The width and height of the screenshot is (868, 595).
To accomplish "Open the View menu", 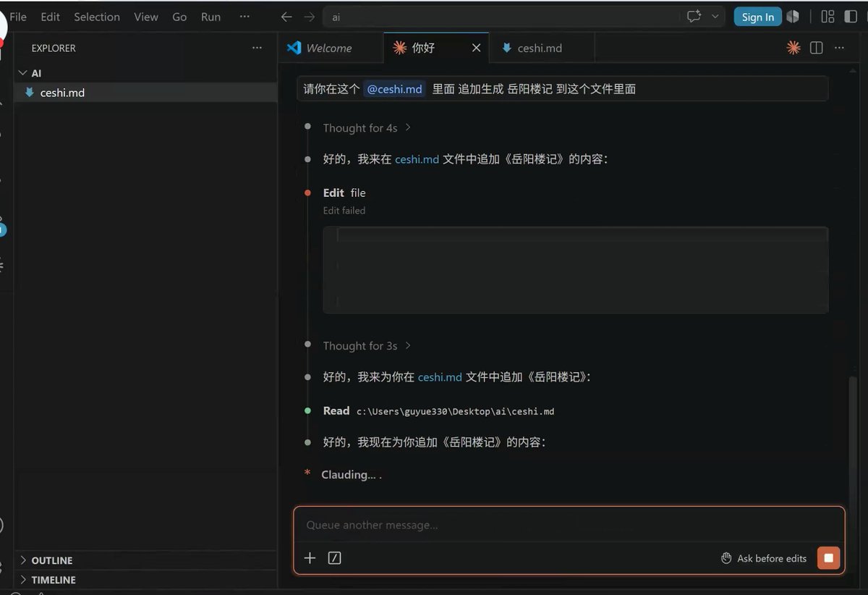I will [145, 17].
